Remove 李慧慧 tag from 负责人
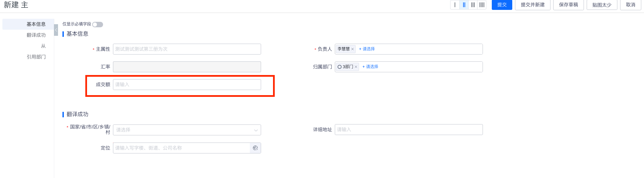Image resolution: width=644 pixels, height=178 pixels. click(353, 49)
